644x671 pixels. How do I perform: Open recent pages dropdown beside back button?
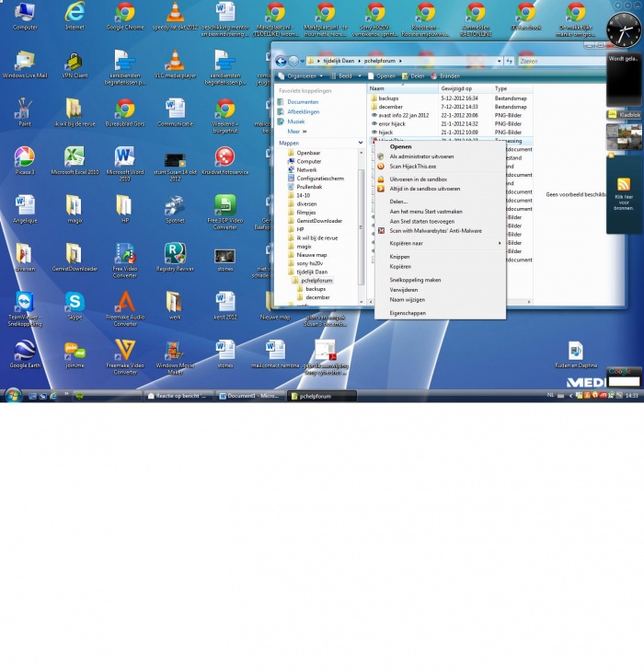303,61
